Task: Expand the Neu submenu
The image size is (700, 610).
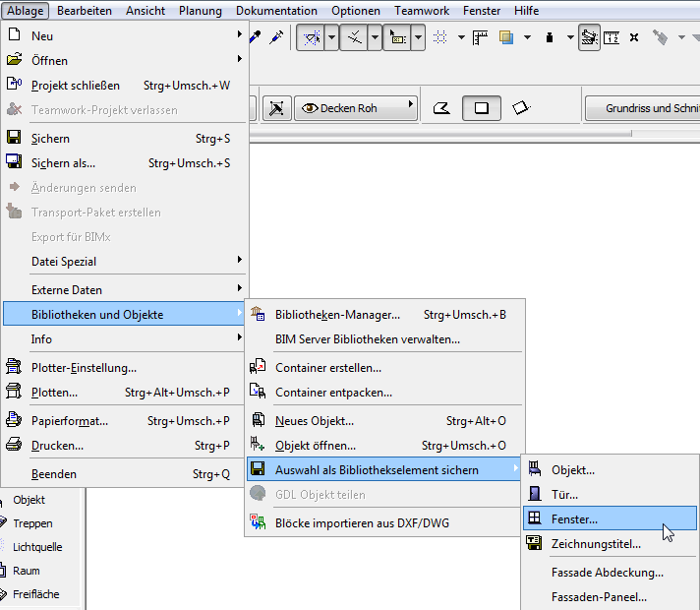Action: [x=125, y=35]
